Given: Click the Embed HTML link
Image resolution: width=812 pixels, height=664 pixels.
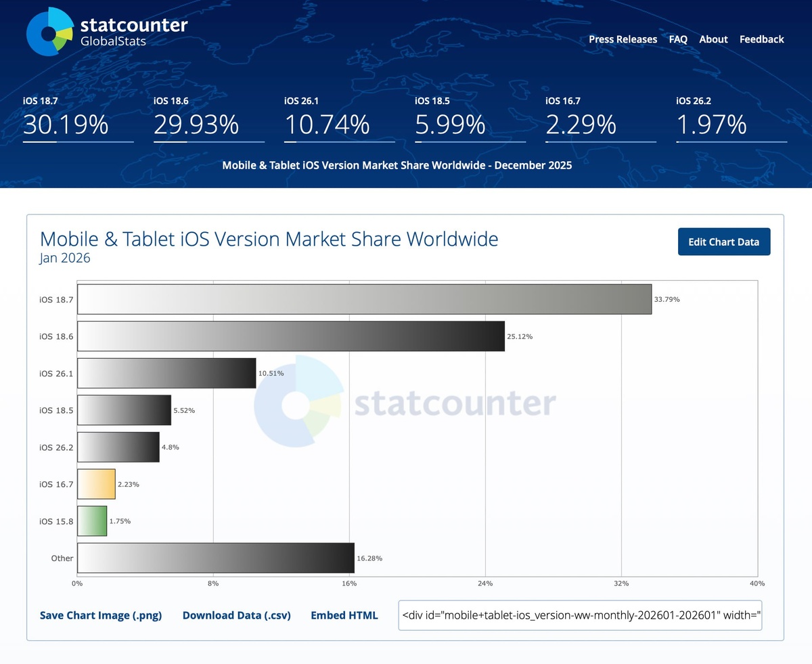Looking at the screenshot, I should click(344, 615).
